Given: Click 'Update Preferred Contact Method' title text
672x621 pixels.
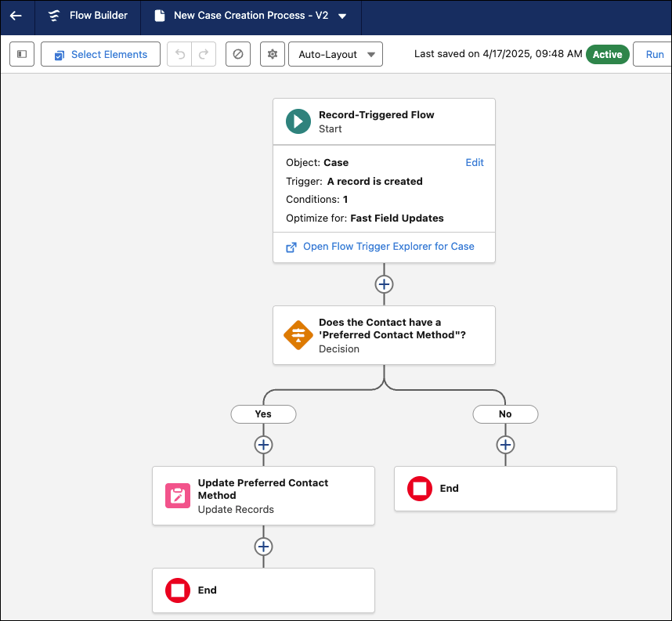Looking at the screenshot, I should pyautogui.click(x=262, y=489).
